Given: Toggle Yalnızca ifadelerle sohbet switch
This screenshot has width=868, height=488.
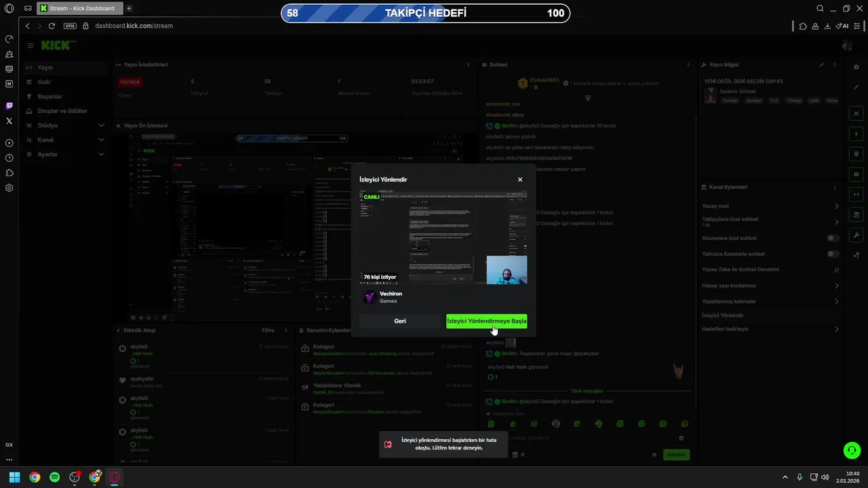Looking at the screenshot, I should [x=833, y=253].
